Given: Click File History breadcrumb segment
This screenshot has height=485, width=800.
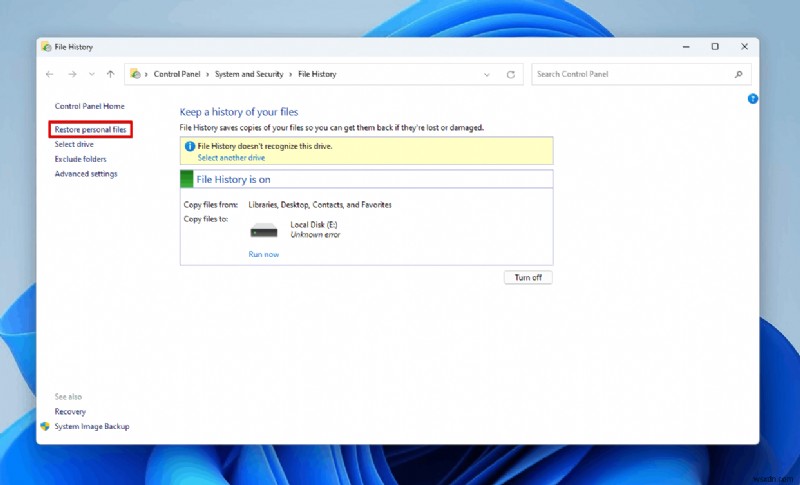Looking at the screenshot, I should pos(317,74).
